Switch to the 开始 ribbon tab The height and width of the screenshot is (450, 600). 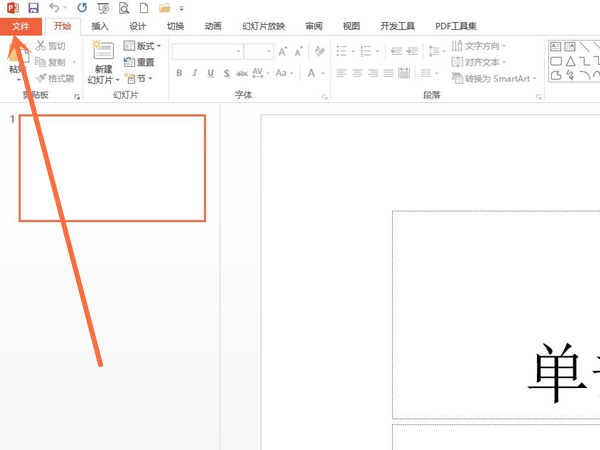pyautogui.click(x=62, y=26)
